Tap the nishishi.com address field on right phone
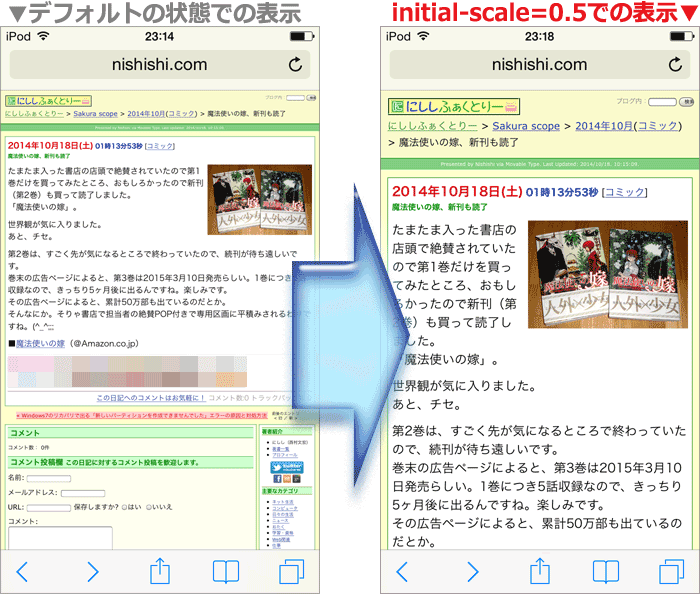 click(x=539, y=65)
